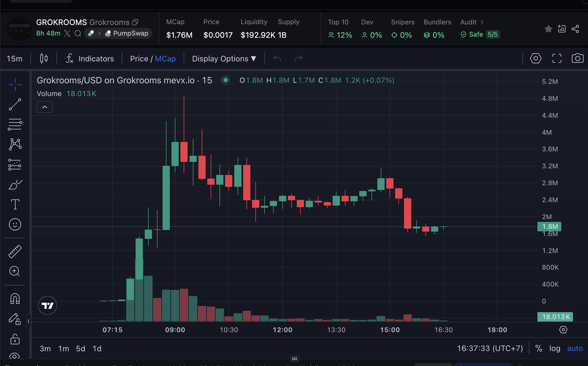Image resolution: width=588 pixels, height=366 pixels.
Task: Expand Display Options dropdown
Action: click(224, 59)
